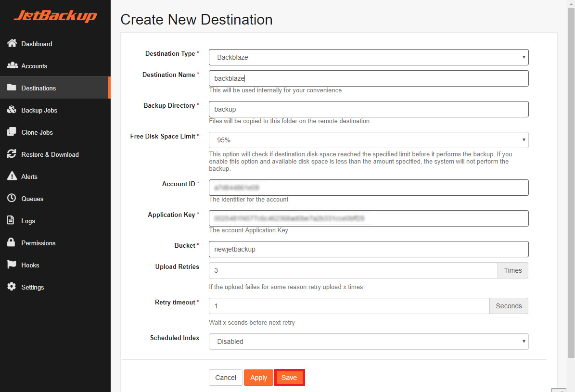Click the Retry timeout label
The width and height of the screenshot is (575, 392).
pyautogui.click(x=175, y=302)
